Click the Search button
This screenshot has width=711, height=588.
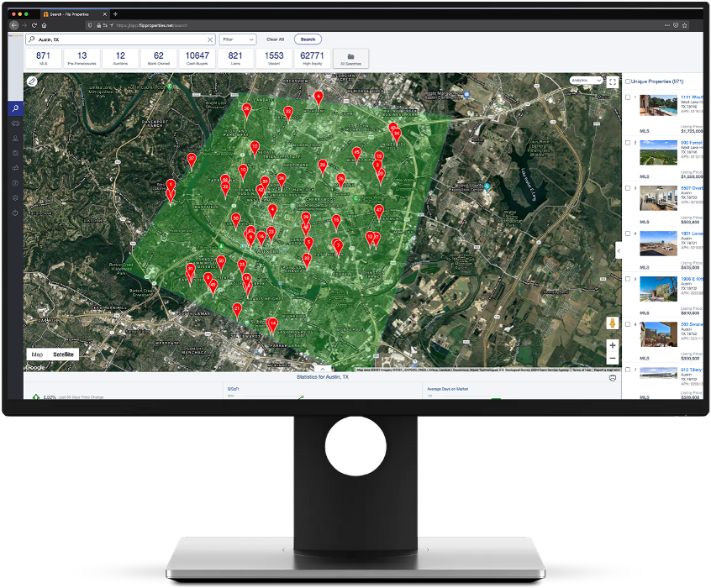(308, 39)
